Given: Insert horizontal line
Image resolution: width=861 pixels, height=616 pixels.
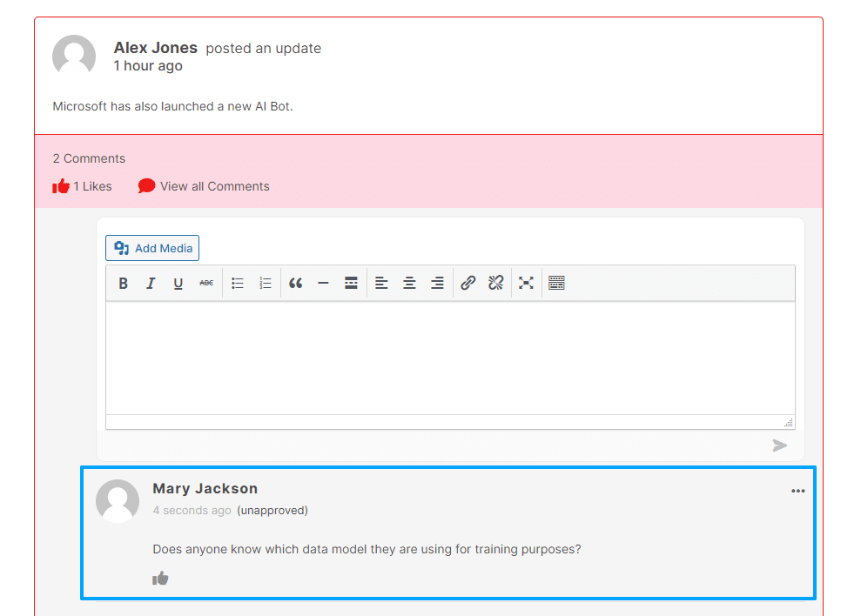Looking at the screenshot, I should [324, 284].
